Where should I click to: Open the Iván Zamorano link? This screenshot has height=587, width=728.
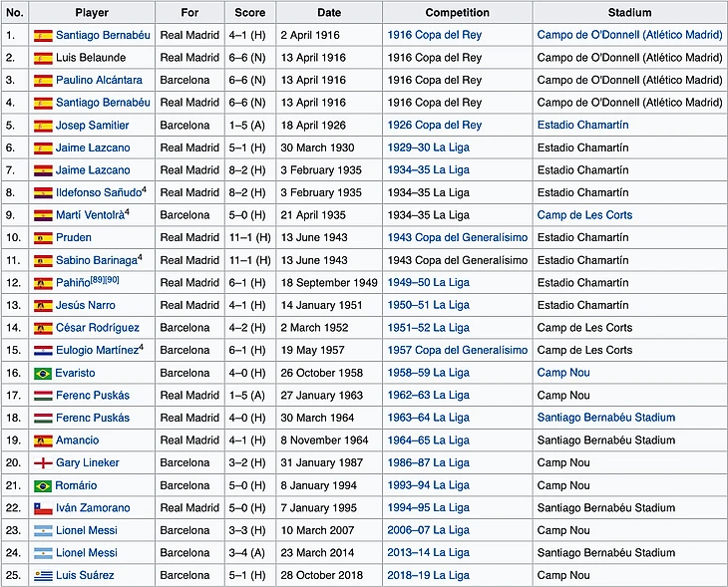93,508
